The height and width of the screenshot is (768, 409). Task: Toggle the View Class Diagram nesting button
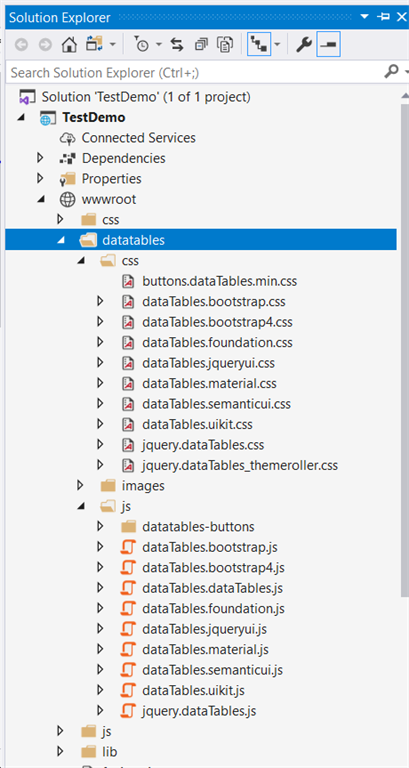[x=258, y=45]
